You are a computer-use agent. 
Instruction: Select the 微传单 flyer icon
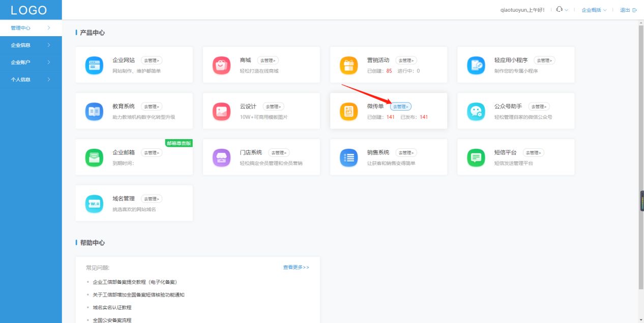(348, 111)
